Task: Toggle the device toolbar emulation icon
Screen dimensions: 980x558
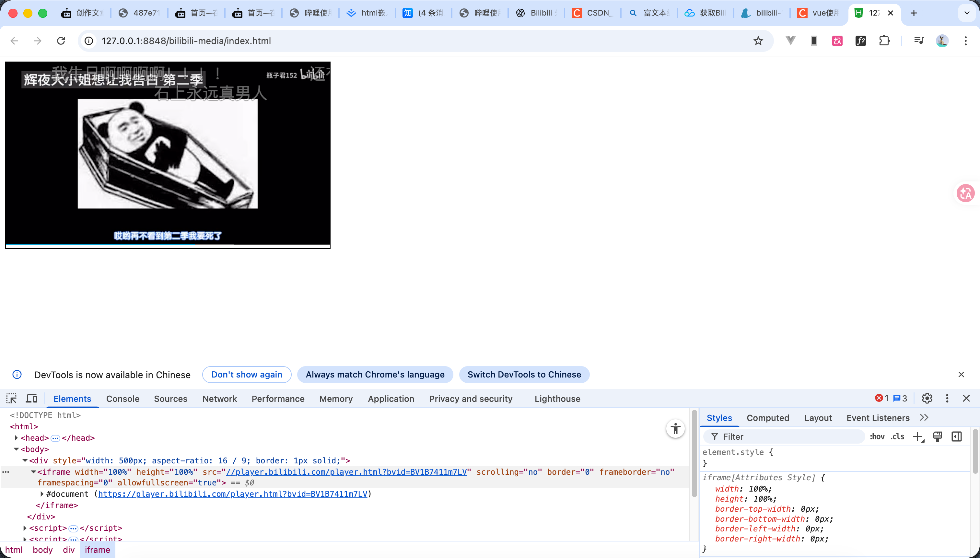Action: click(31, 399)
